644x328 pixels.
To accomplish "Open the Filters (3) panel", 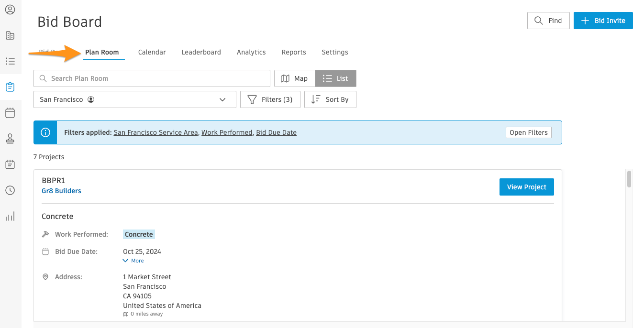I will tap(270, 99).
